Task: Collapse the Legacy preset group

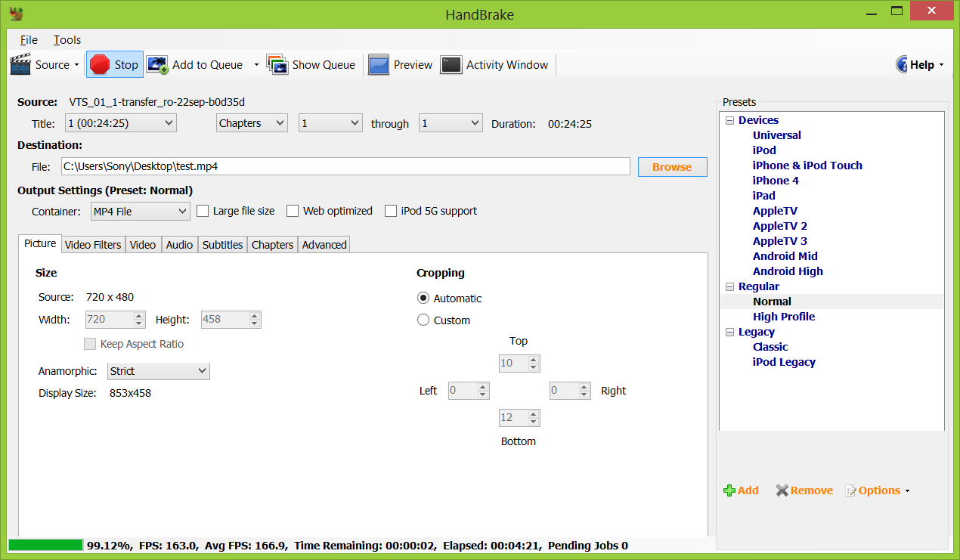Action: coord(730,332)
